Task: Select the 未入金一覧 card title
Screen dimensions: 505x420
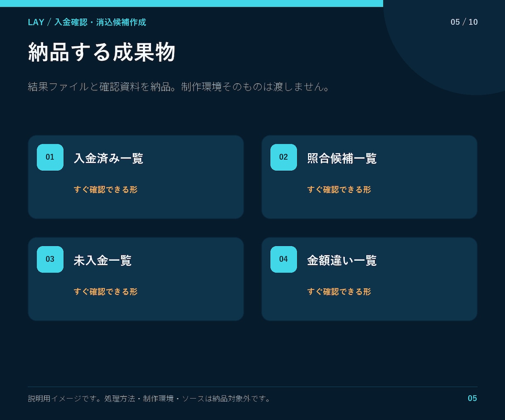Action: [103, 261]
